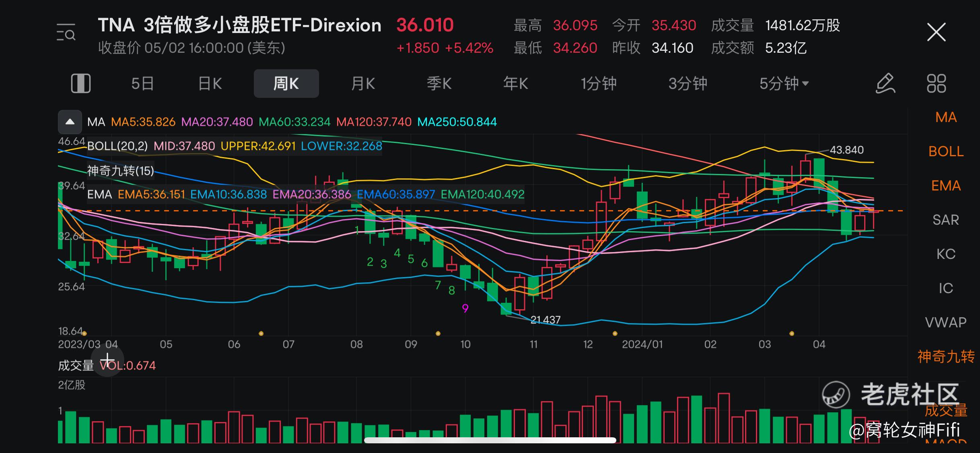Image resolution: width=980 pixels, height=453 pixels.
Task: Click the EMA120:40.492 legend value
Action: (482, 194)
